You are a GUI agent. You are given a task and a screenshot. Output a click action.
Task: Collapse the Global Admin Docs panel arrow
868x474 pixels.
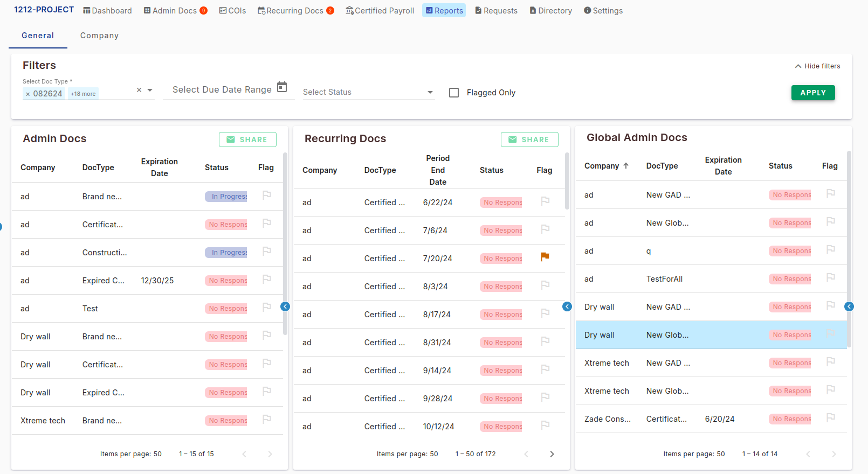(849, 306)
